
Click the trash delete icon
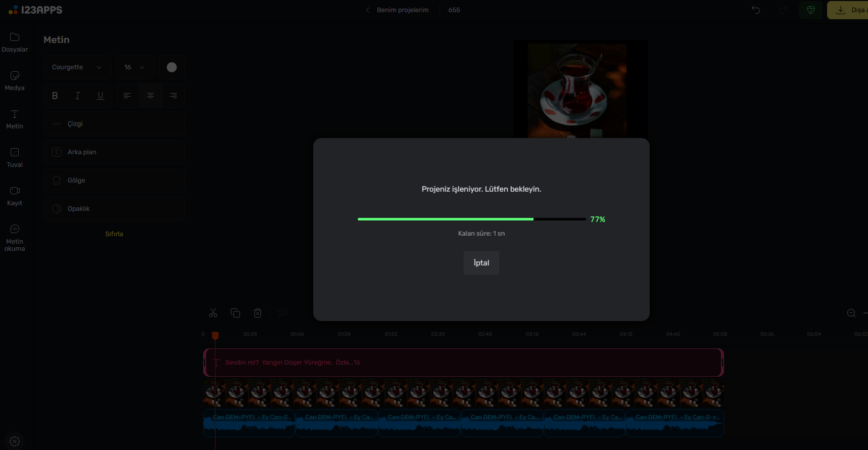pos(258,313)
